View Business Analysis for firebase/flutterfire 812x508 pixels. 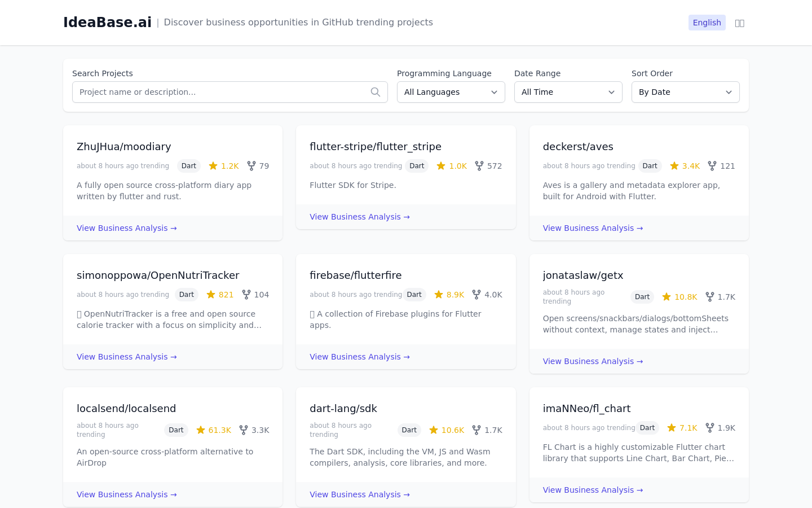click(x=360, y=357)
